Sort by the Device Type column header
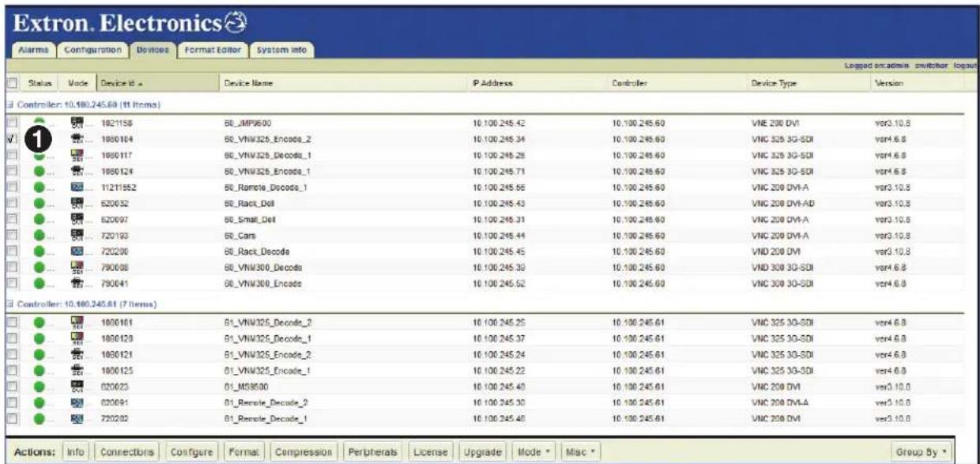The height and width of the screenshot is (464, 980). 808,82
